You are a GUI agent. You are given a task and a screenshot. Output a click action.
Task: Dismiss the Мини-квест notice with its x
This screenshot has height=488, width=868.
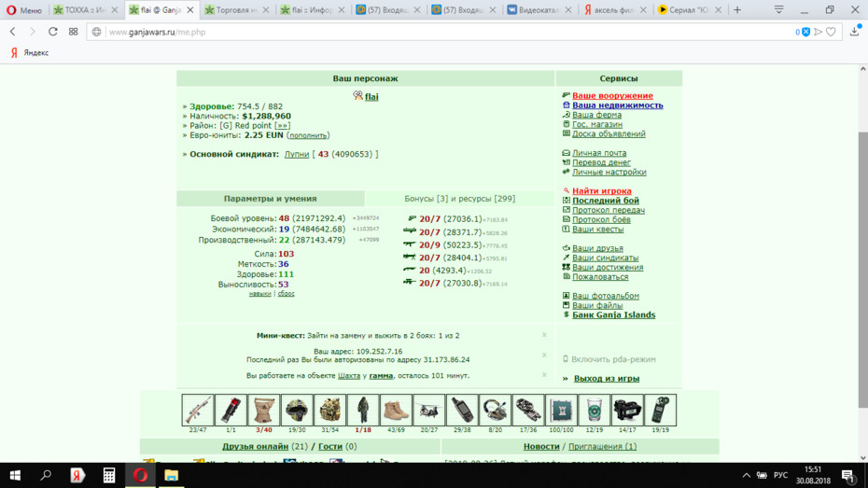[544, 335]
